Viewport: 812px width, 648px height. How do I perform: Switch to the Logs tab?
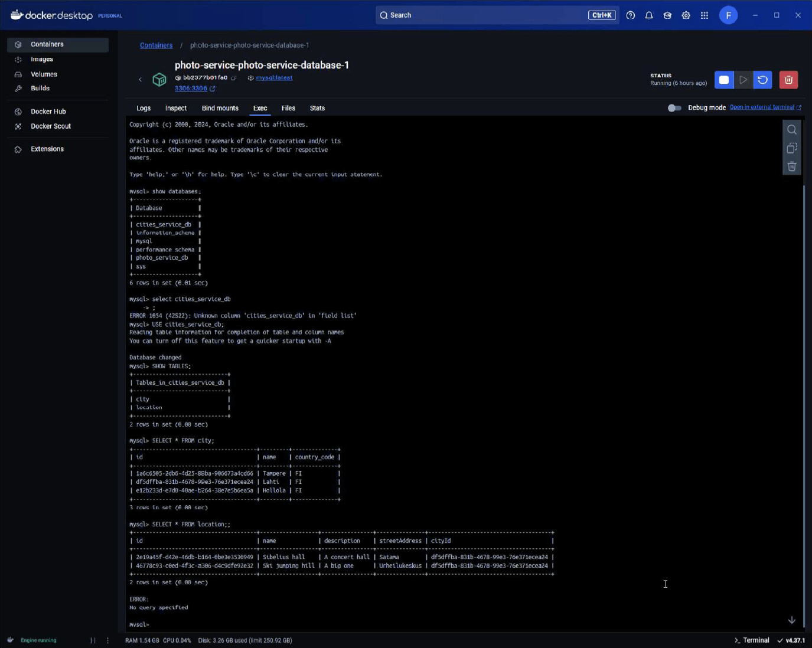point(144,109)
